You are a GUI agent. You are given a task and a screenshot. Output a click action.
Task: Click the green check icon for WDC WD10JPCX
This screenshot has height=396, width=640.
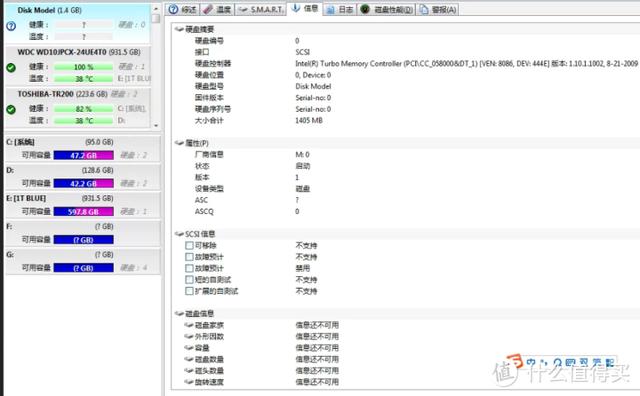point(11,68)
